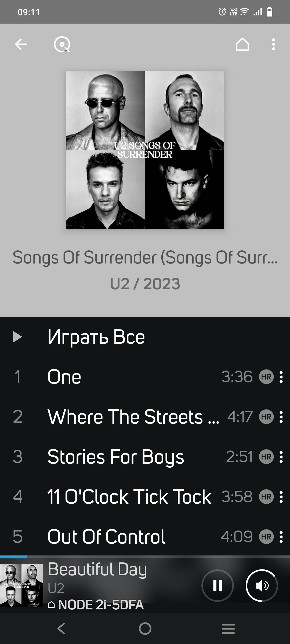
Task: Play all tracks with Играть Все
Action: point(145,337)
